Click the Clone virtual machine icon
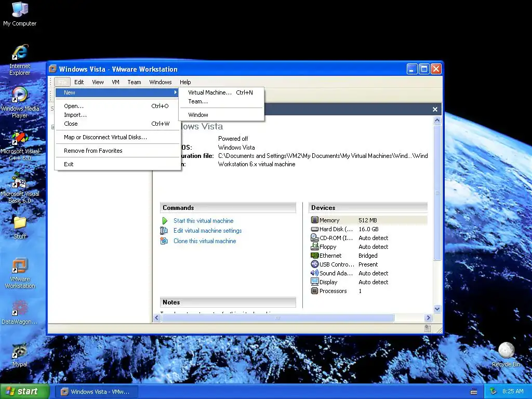 point(164,241)
